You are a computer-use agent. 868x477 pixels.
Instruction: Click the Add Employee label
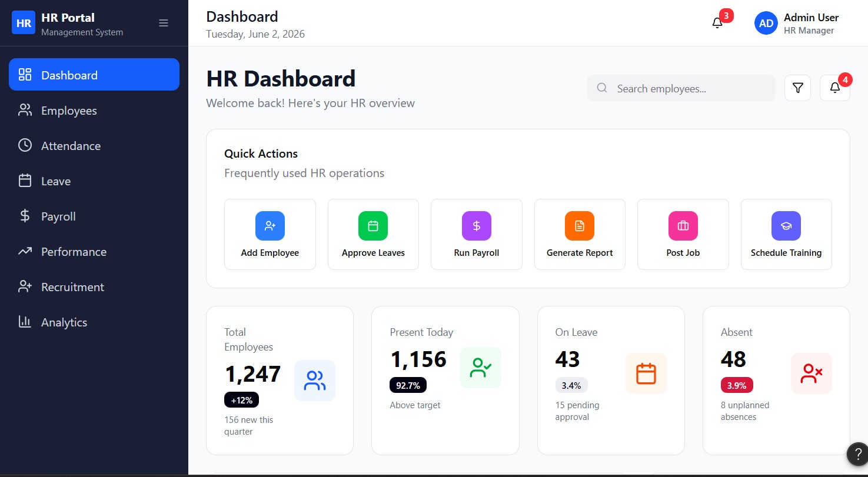270,253
